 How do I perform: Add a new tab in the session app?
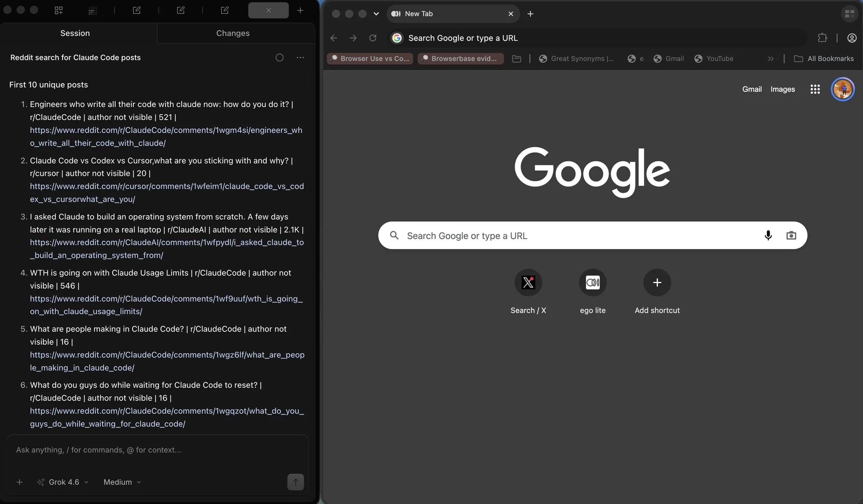tap(300, 10)
